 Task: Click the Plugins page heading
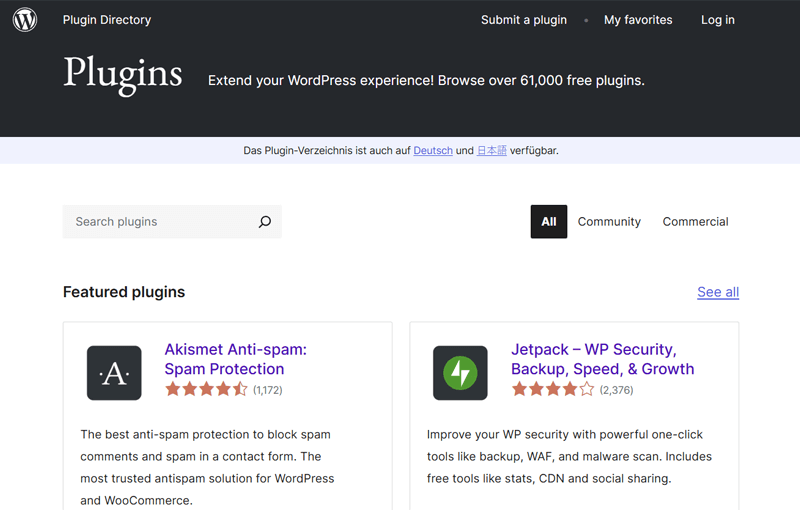(122, 74)
